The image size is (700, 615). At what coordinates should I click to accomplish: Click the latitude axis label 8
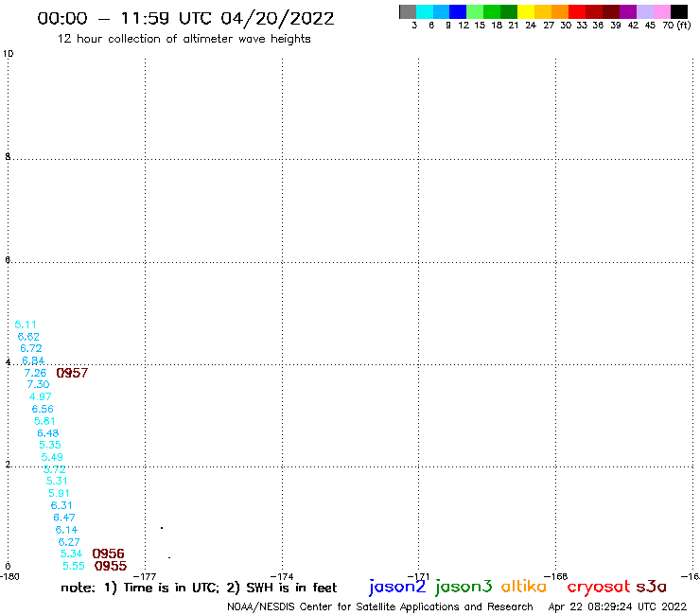pos(8,156)
